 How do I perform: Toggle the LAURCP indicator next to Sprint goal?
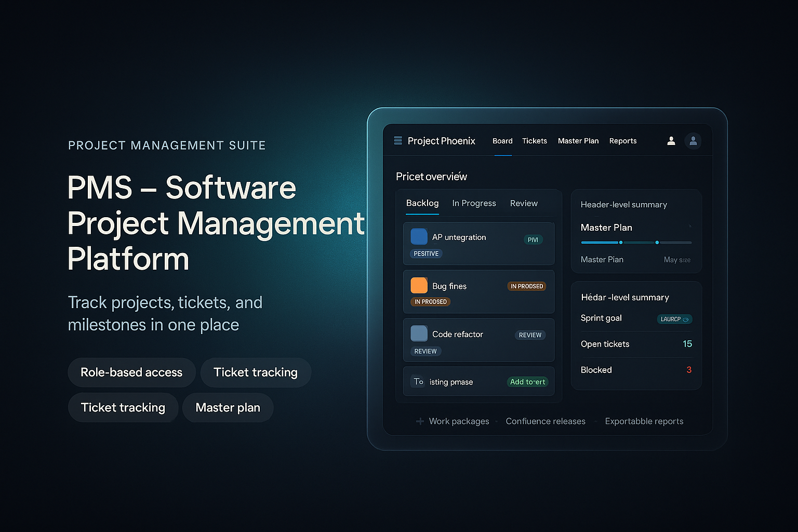(674, 319)
